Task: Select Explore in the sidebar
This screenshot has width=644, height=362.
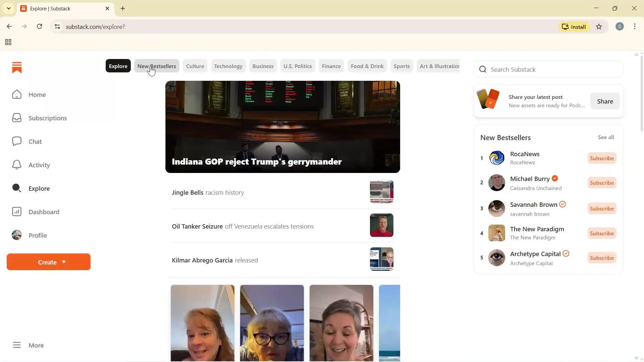Action: (x=40, y=188)
